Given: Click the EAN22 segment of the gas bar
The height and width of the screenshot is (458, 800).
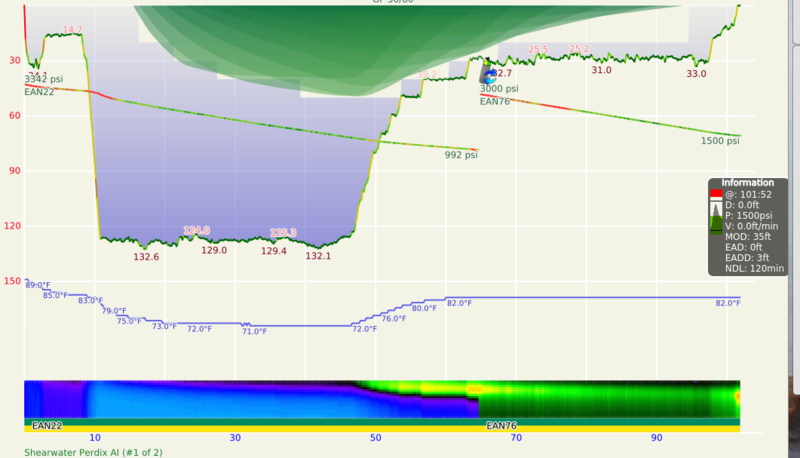Looking at the screenshot, I should pos(47,426).
